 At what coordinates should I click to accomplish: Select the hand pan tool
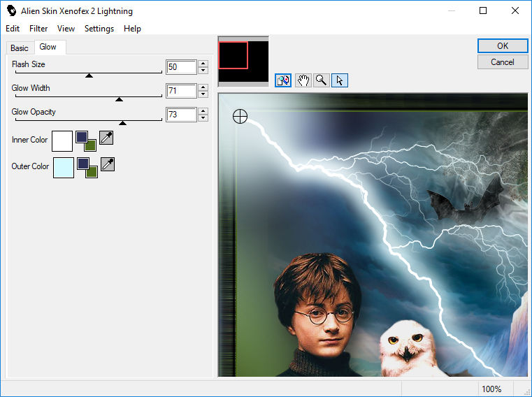coord(303,80)
